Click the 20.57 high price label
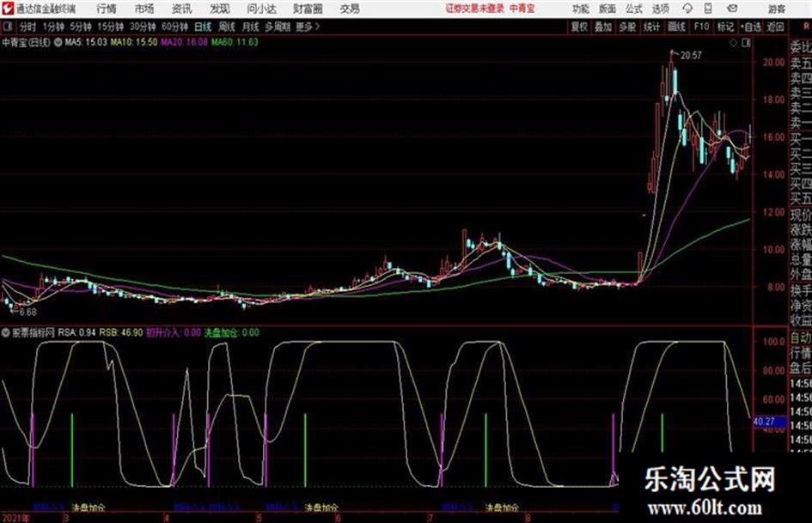812x523 pixels. pos(691,56)
